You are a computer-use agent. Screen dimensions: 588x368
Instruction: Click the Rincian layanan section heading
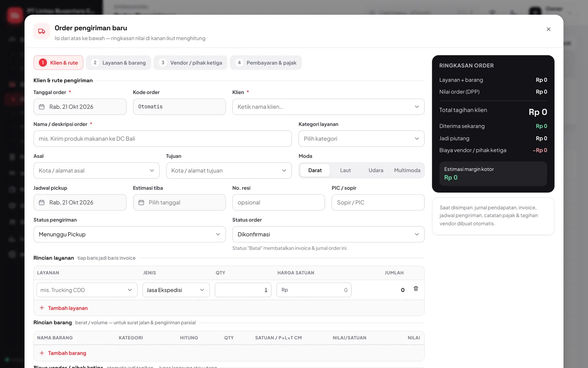pos(54,258)
